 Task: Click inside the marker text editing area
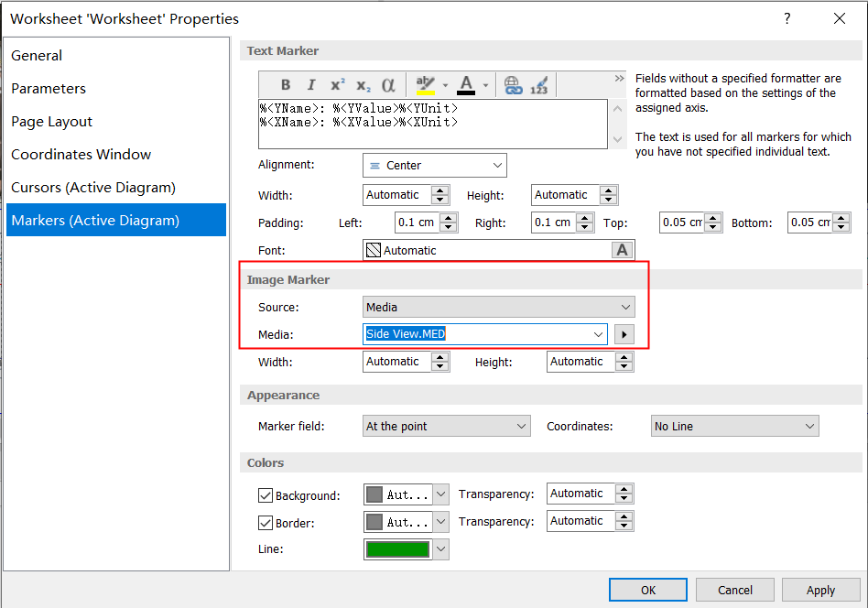coord(433,124)
